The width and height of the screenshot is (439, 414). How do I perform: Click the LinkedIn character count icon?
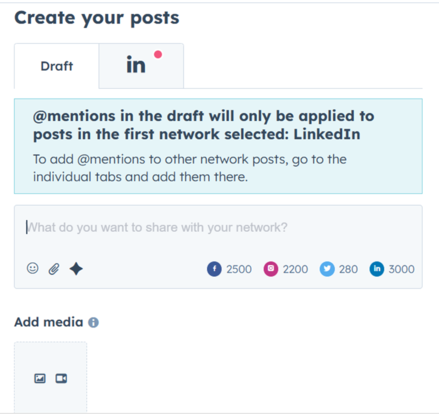377,269
